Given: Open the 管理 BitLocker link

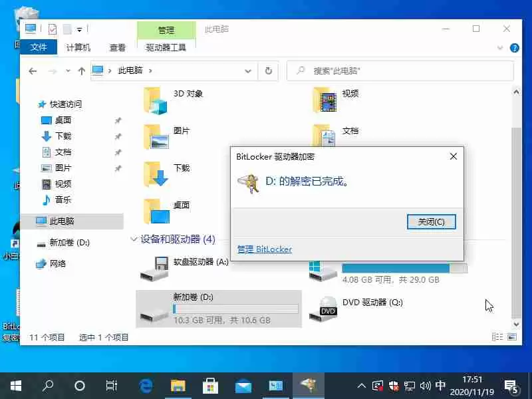Looking at the screenshot, I should [263, 249].
